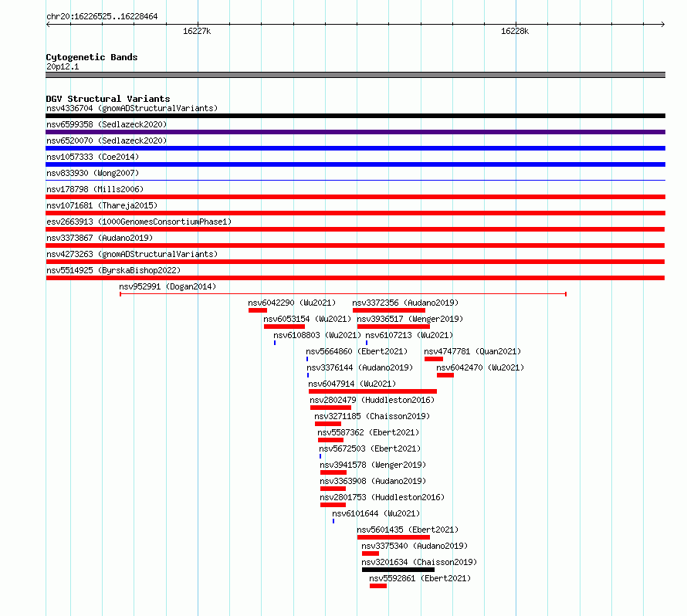Click nsv5587362 (Ebert2021) label

point(368,432)
